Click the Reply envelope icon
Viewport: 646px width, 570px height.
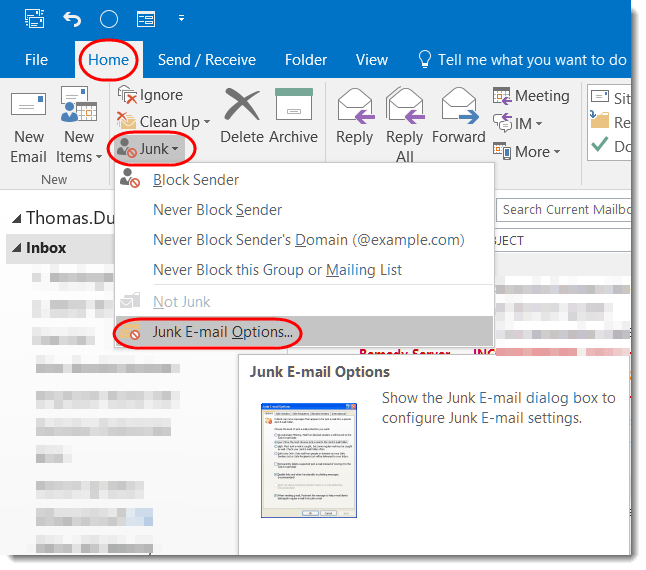[355, 106]
